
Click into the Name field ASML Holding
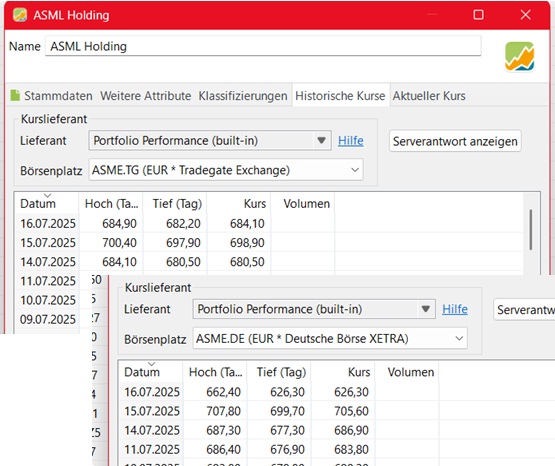[x=263, y=46]
